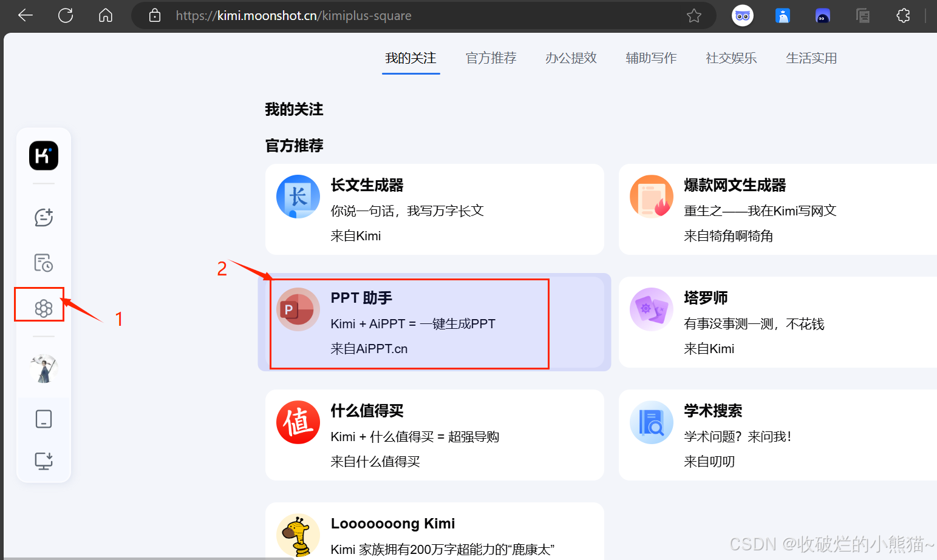Click the Looooooong Kimi giraffe icon

click(298, 535)
